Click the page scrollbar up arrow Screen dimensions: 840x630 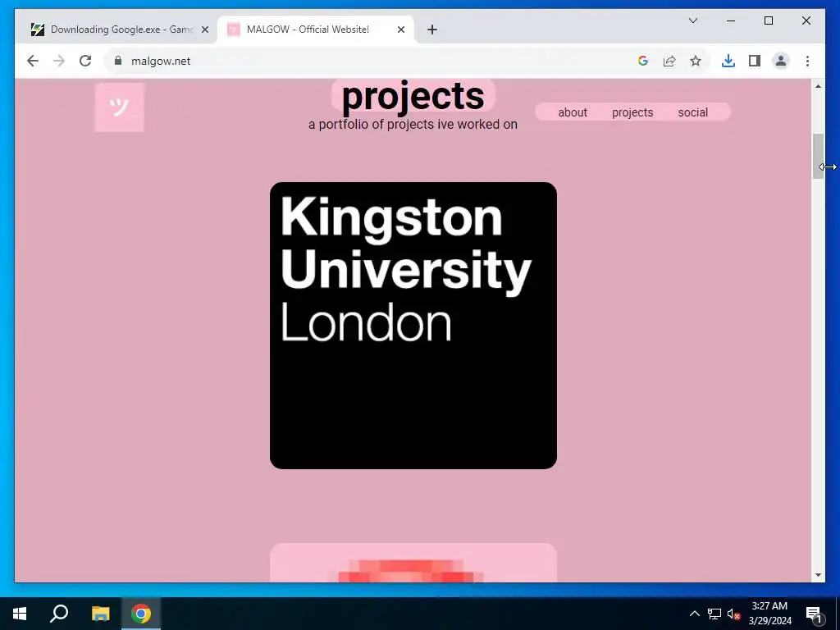818,86
